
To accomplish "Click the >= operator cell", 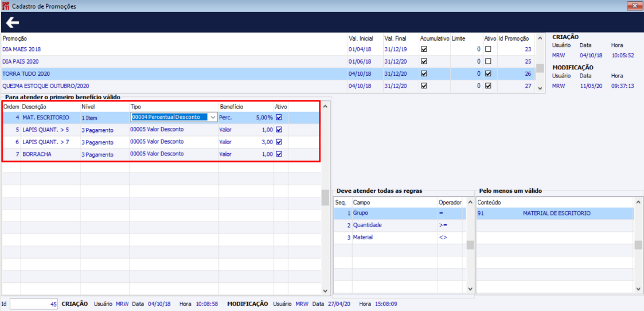I will (x=443, y=226).
